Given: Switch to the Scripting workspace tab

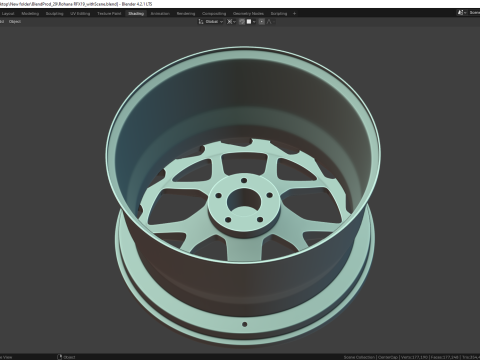Looking at the screenshot, I should point(279,14).
